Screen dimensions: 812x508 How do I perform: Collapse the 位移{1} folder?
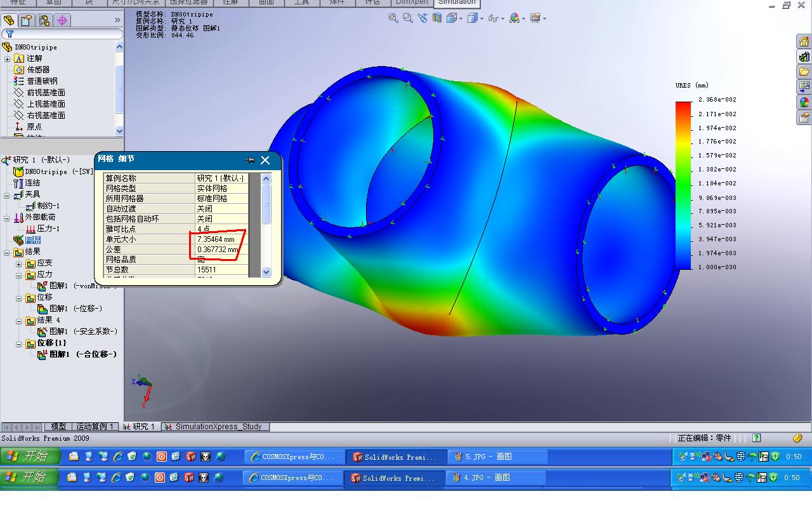(x=19, y=343)
